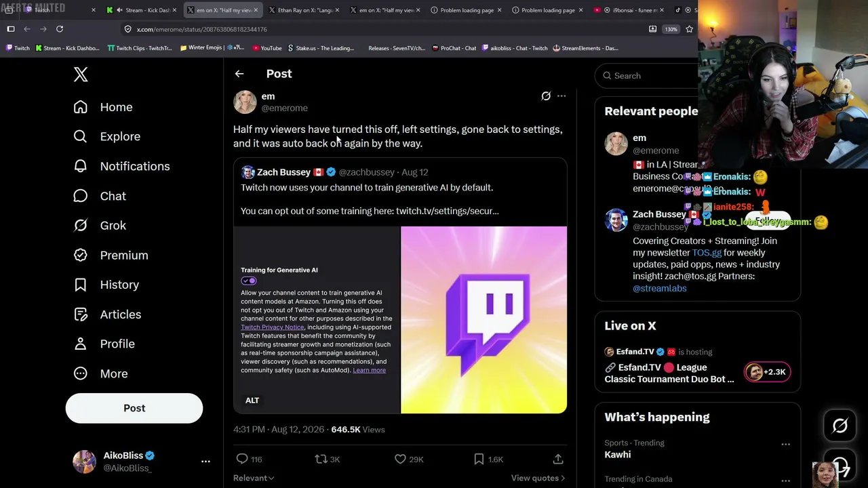Open the StreamElements bookmark

(x=585, y=48)
